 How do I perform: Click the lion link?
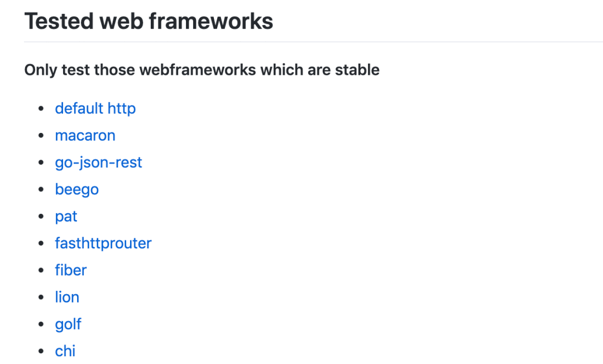(x=67, y=297)
